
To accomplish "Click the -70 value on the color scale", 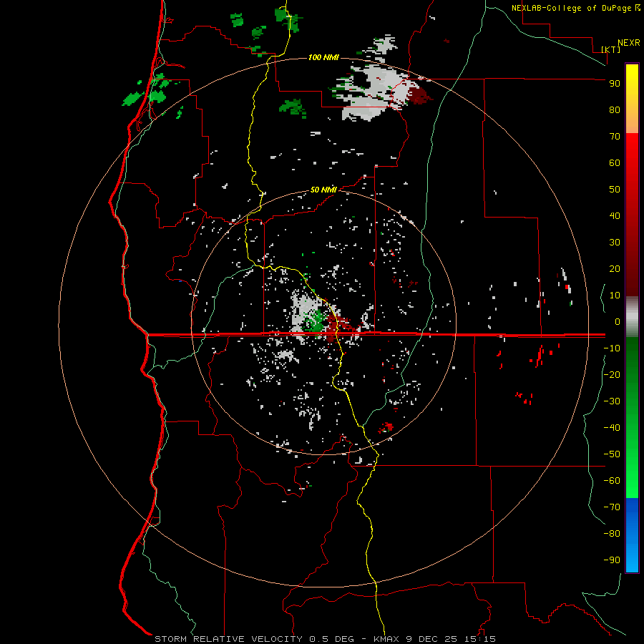I will 612,507.
